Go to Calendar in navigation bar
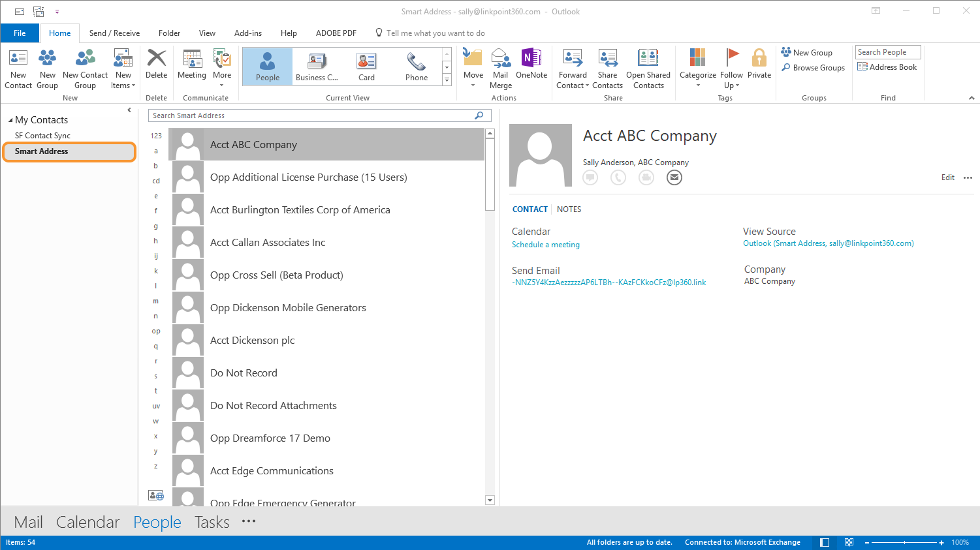 pyautogui.click(x=87, y=522)
